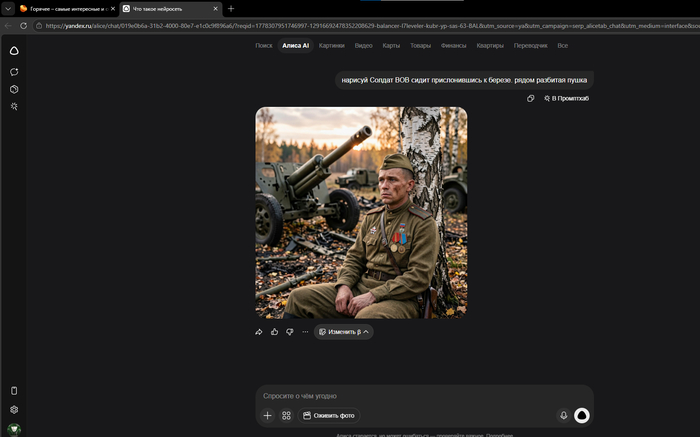Choose Оживить фото option
The height and width of the screenshot is (437, 700).
coord(329,416)
